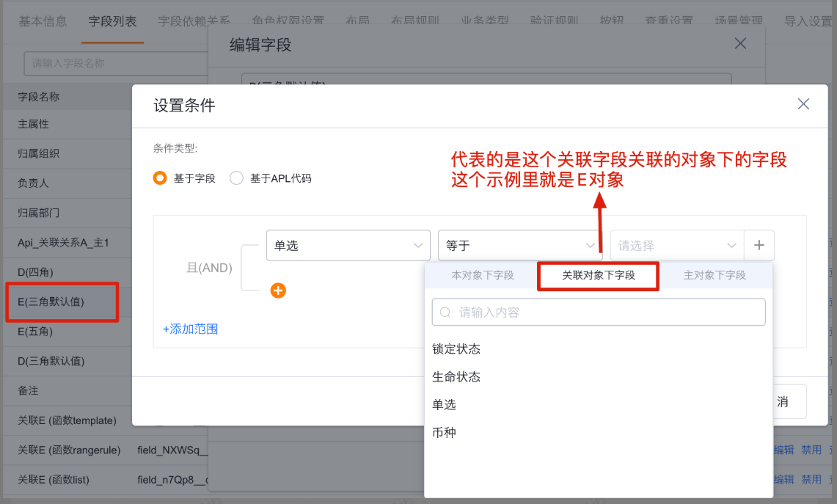Image resolution: width=837 pixels, height=504 pixels.
Task: Open the 单选 field dropdown
Action: pos(348,245)
